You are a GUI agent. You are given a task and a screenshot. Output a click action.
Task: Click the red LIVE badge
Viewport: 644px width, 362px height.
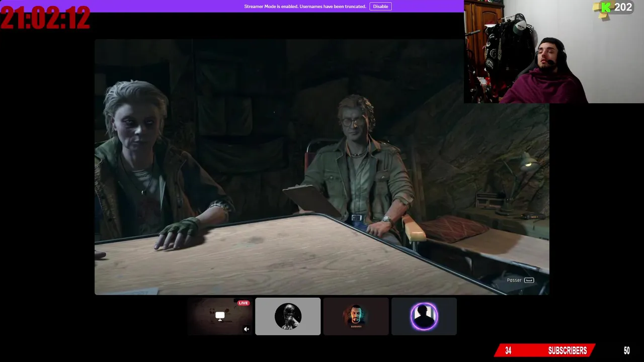pyautogui.click(x=244, y=303)
